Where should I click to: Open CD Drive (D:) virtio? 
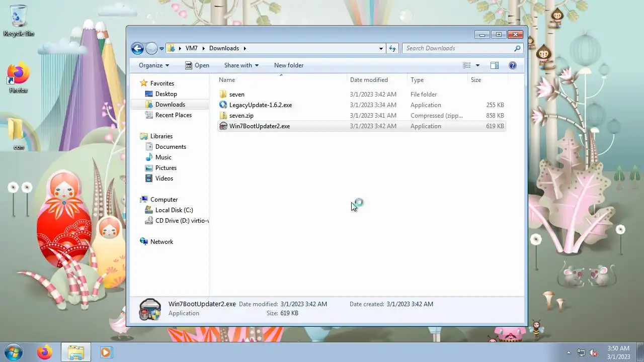coord(182,221)
